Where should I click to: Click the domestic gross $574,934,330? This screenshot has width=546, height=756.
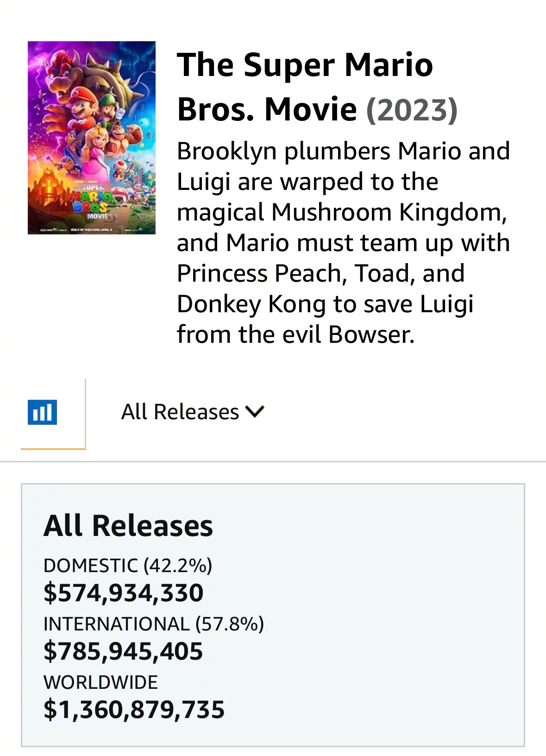click(x=124, y=593)
